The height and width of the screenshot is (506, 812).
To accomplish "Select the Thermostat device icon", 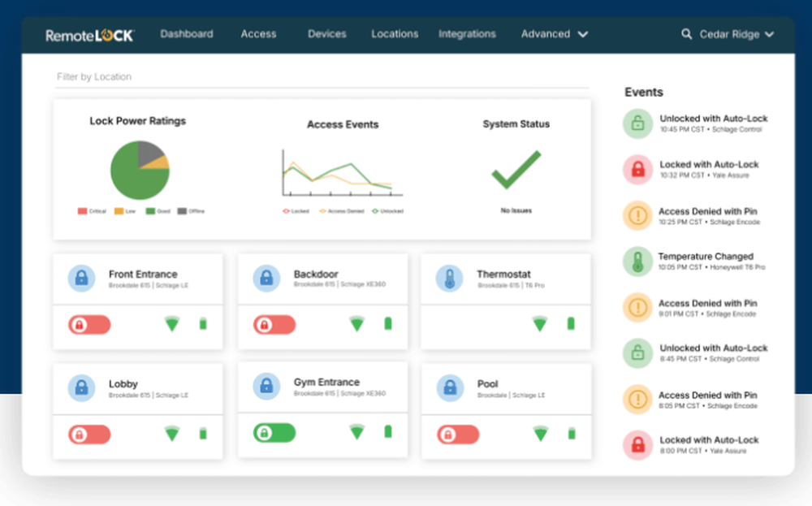I will click(x=450, y=277).
